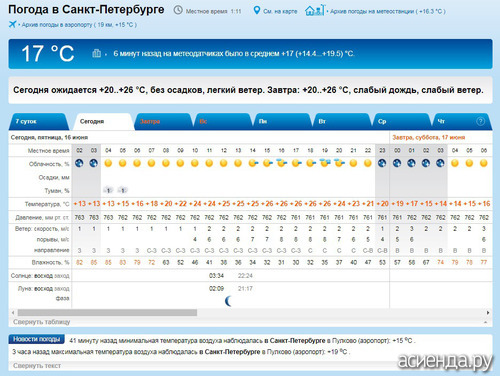Click the Температура, °C row label
Image resolution: width=500 pixels, height=376 pixels.
[x=47, y=204]
